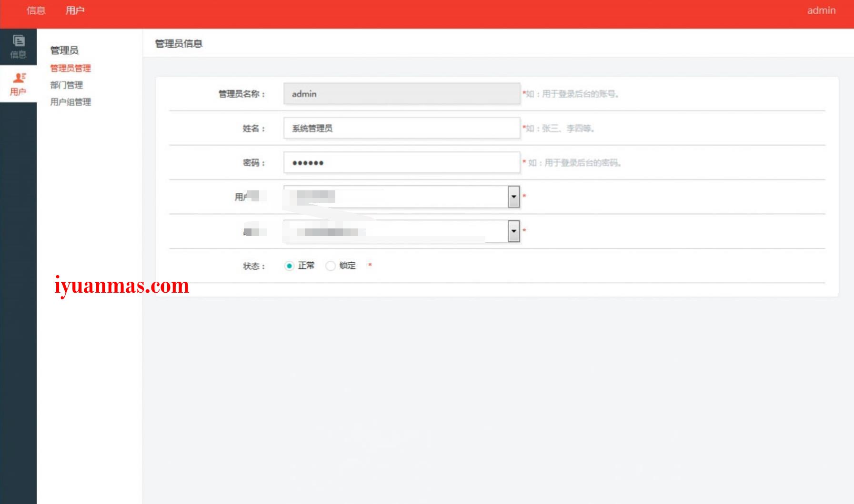
Task: Click the 姓名 field containing 系统管理员
Action: (x=402, y=128)
